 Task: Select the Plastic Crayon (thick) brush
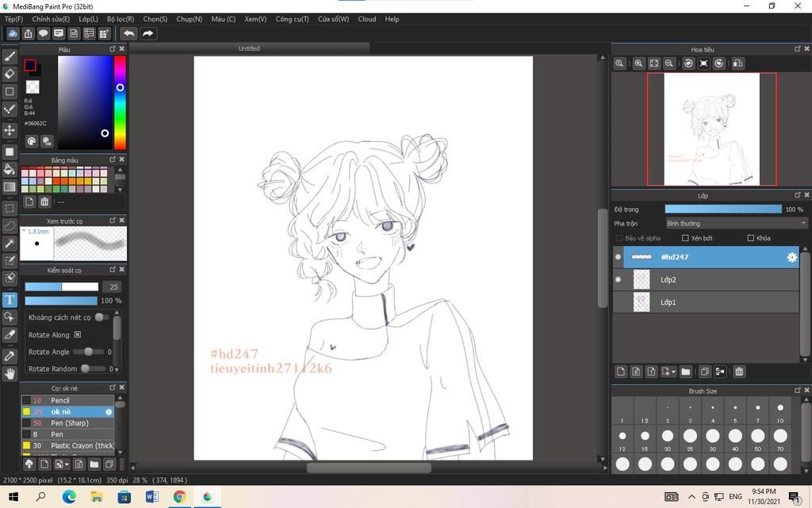tap(67, 446)
